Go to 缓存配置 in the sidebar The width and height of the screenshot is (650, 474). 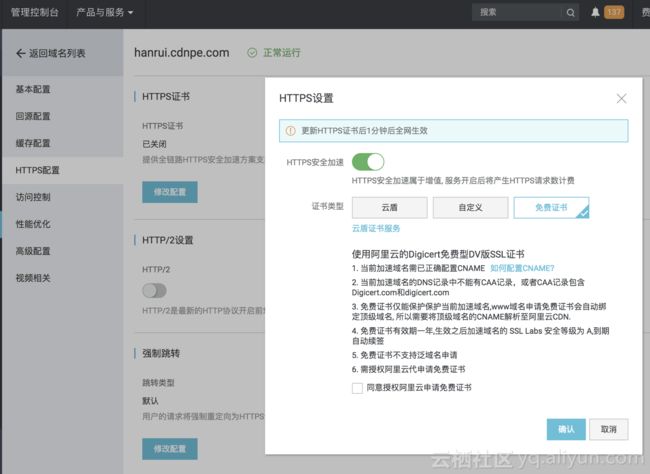tap(33, 143)
